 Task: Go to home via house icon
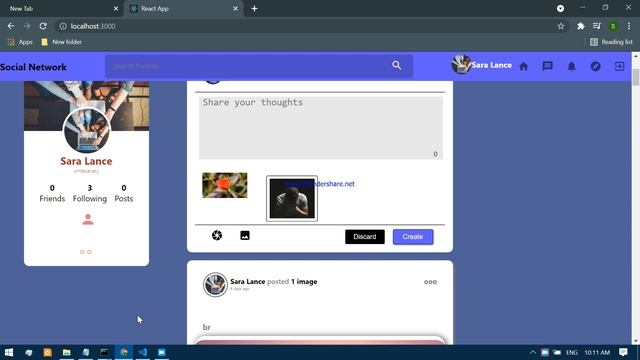pyautogui.click(x=523, y=66)
